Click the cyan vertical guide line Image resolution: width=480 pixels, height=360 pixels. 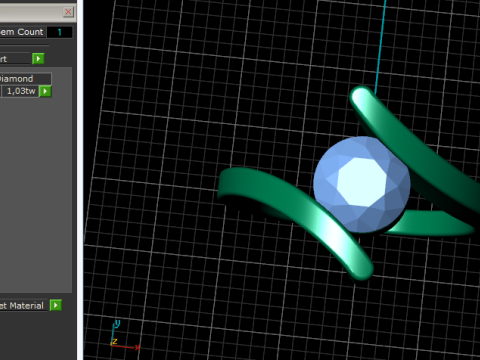point(380,47)
